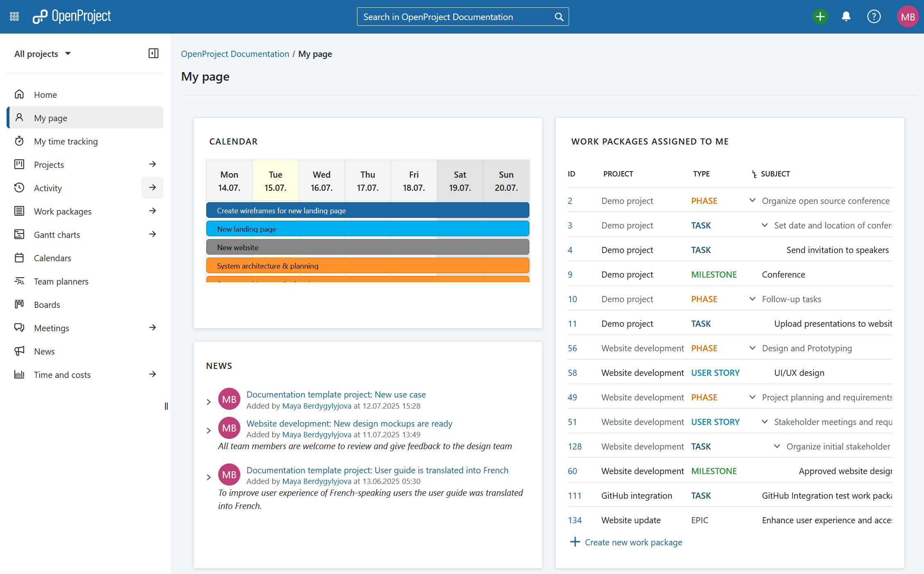The height and width of the screenshot is (574, 924).
Task: Click the Projects icon in the sidebar
Action: point(19,165)
